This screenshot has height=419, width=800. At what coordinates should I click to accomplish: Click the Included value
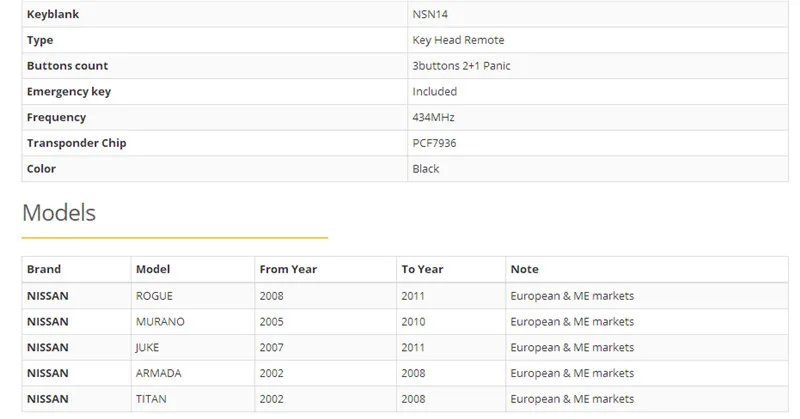435,92
